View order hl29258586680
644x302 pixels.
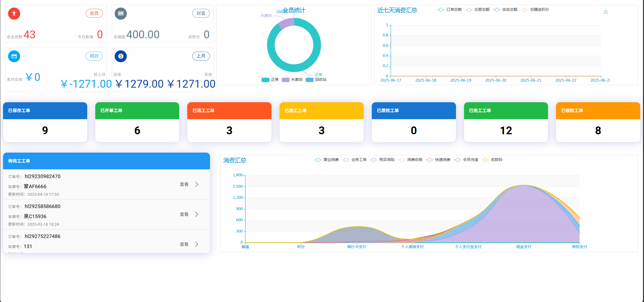184,214
